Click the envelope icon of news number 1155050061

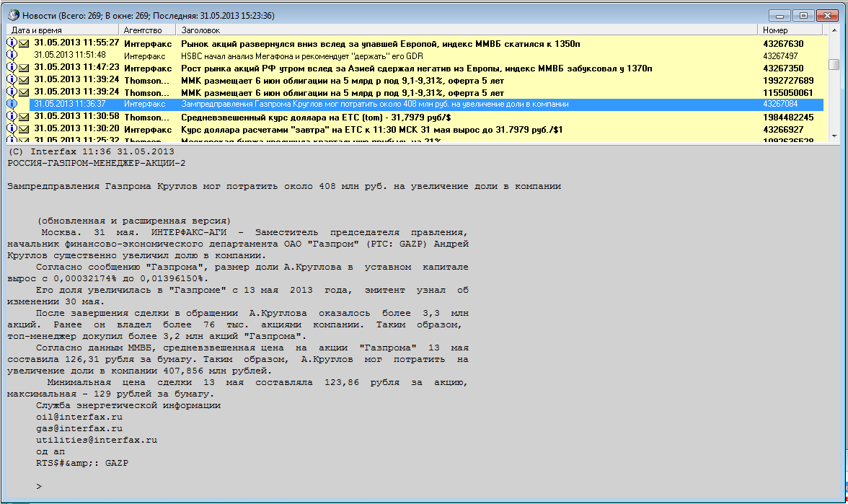coord(24,93)
